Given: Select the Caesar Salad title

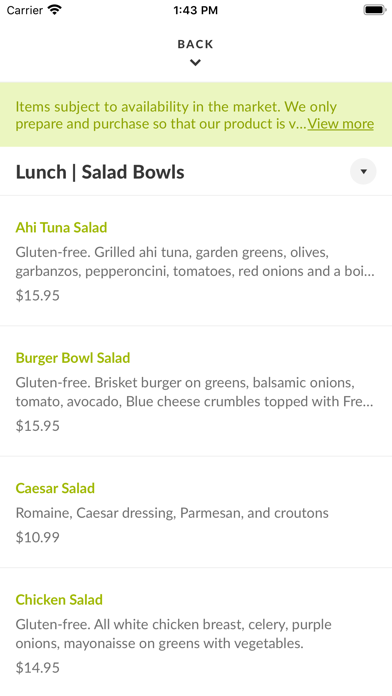Looking at the screenshot, I should 55,488.
